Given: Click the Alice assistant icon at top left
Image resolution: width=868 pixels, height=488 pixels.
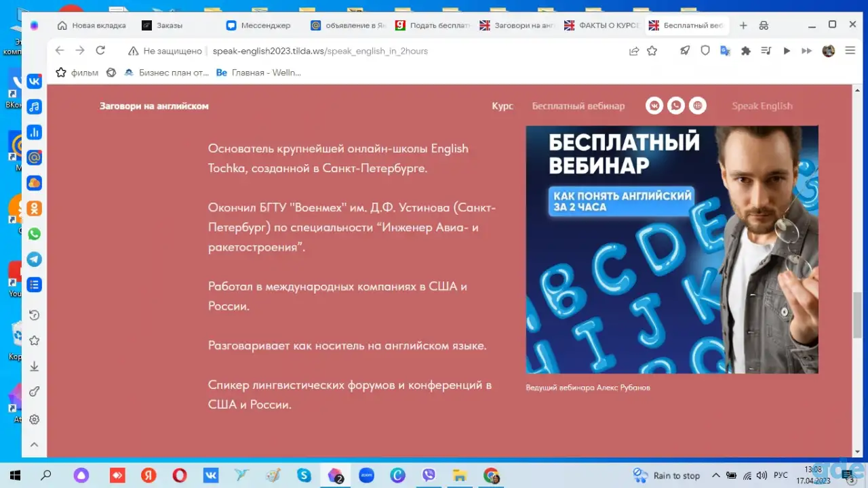Looking at the screenshot, I should pos(35,25).
